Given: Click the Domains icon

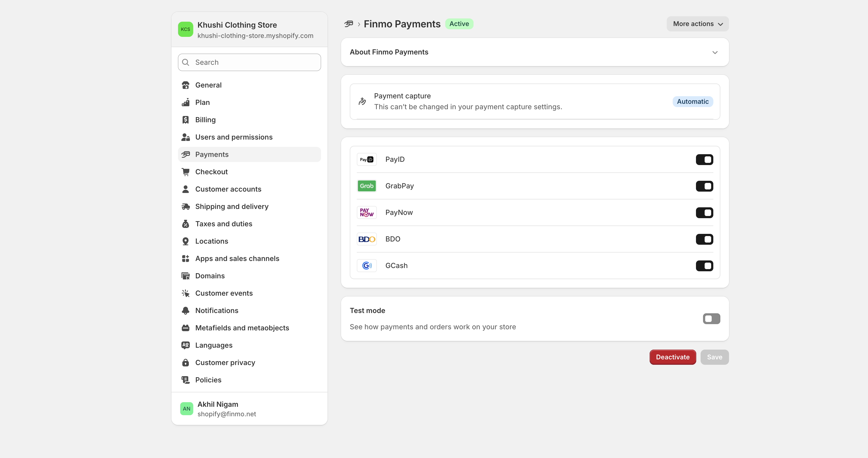Looking at the screenshot, I should click(x=185, y=276).
